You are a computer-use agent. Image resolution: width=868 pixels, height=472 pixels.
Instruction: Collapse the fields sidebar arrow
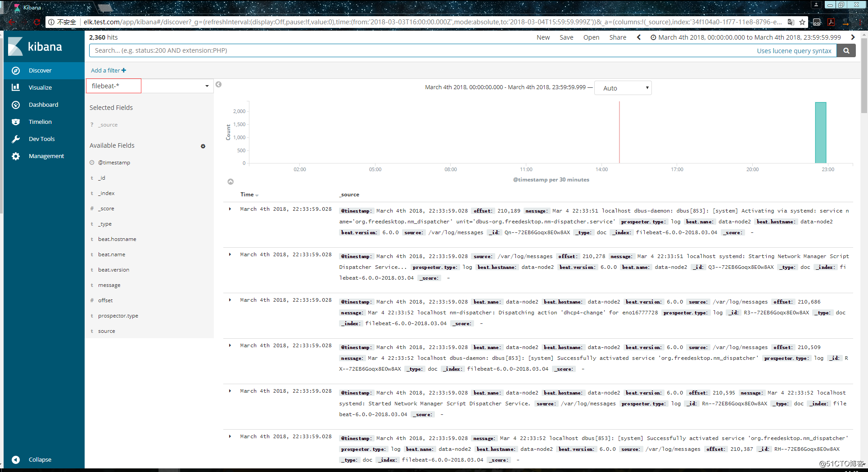218,85
